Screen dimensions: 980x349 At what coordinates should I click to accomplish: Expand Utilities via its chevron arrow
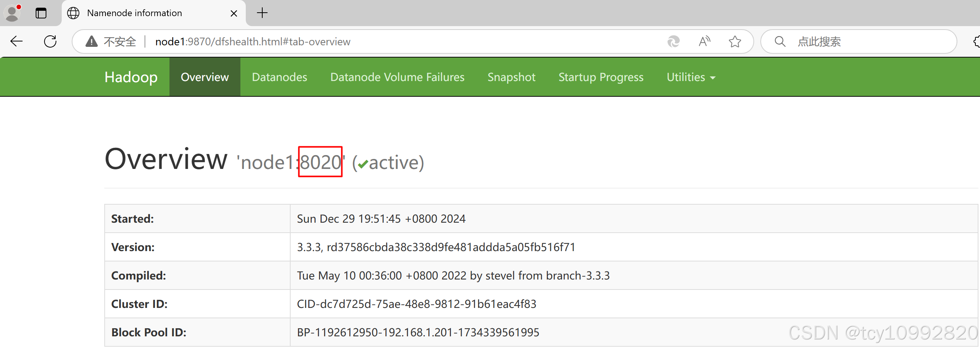point(713,78)
